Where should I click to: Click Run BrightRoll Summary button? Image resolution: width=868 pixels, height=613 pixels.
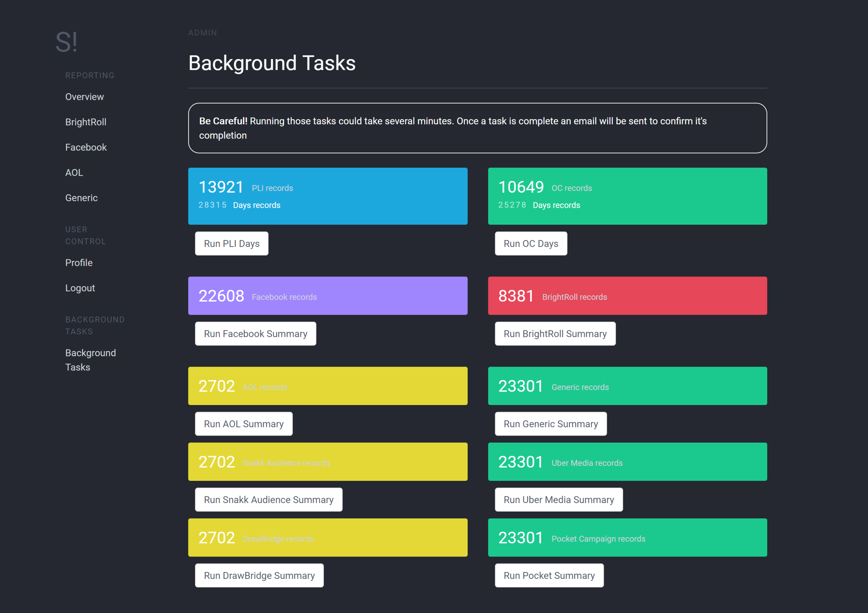pos(554,334)
